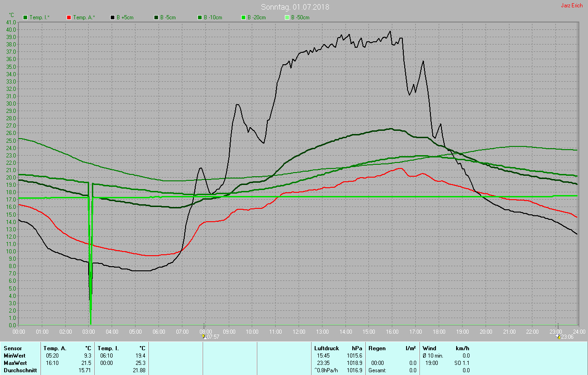Click the Jarz Erich author label
The height and width of the screenshot is (375, 588).
point(571,6)
